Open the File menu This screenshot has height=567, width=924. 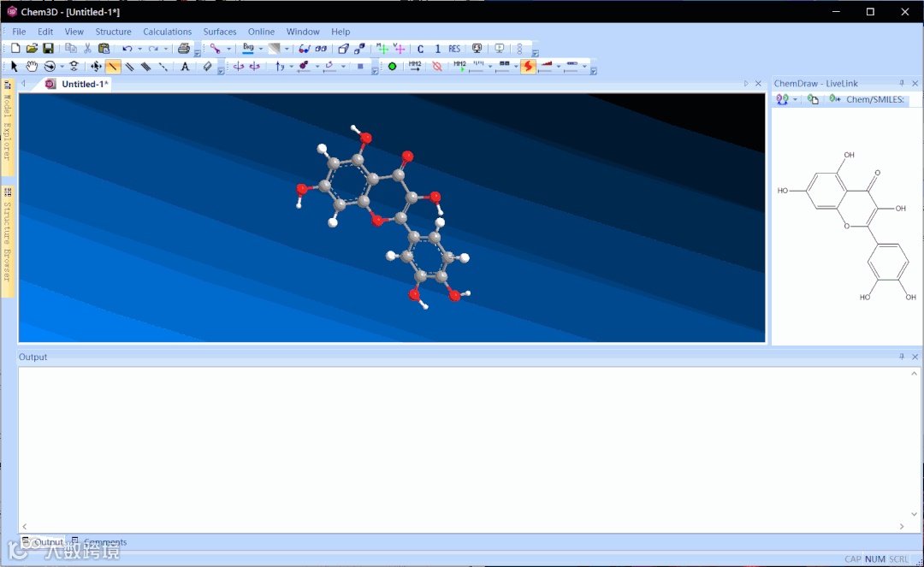pos(19,32)
